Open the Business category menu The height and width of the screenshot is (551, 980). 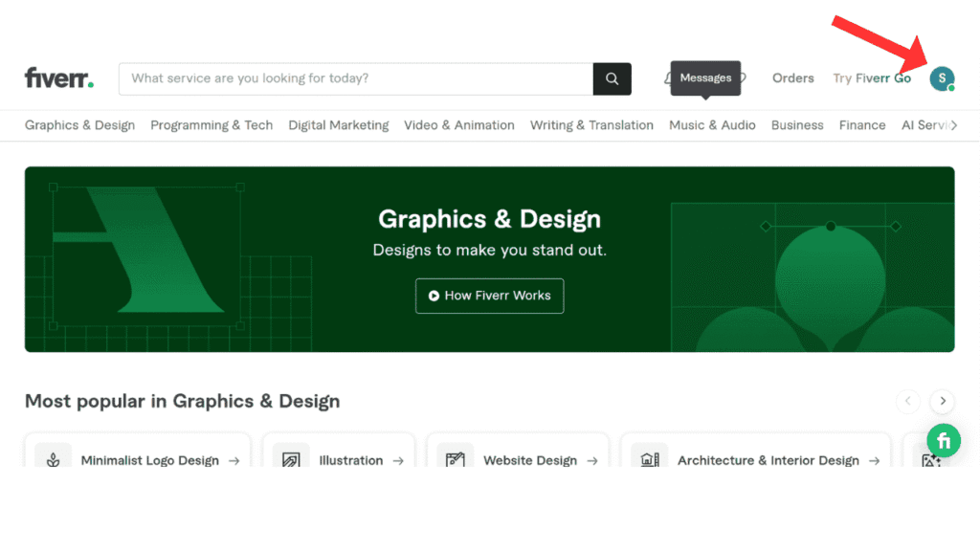(x=797, y=125)
